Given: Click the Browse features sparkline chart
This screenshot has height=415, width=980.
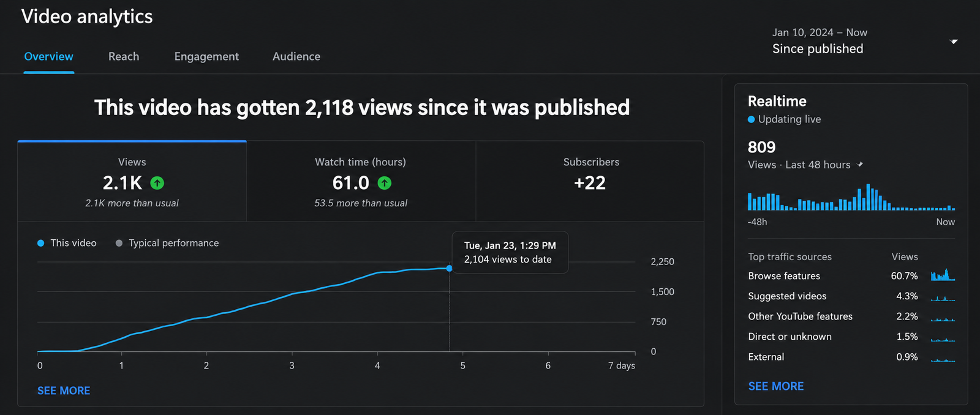Looking at the screenshot, I should click(943, 275).
